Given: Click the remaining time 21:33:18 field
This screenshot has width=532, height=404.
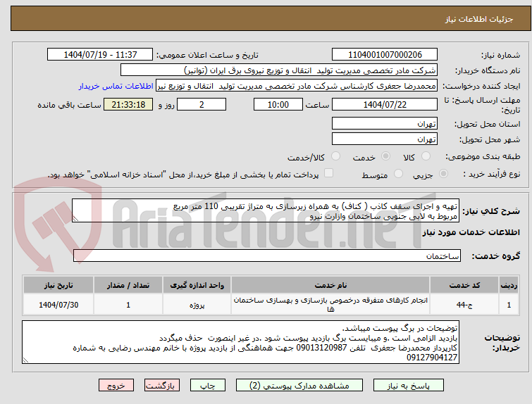Looking at the screenshot, I should [x=128, y=104].
